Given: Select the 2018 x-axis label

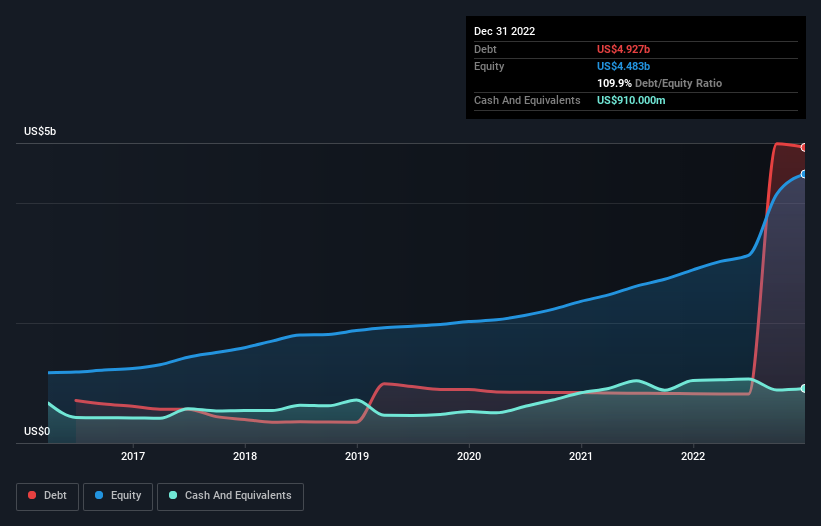Looking at the screenshot, I should (245, 456).
